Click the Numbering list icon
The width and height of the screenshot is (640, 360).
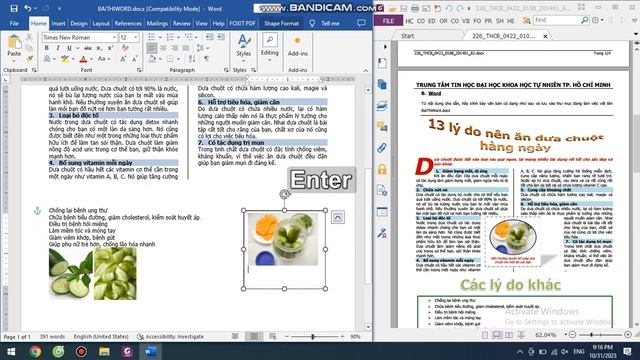[170, 37]
